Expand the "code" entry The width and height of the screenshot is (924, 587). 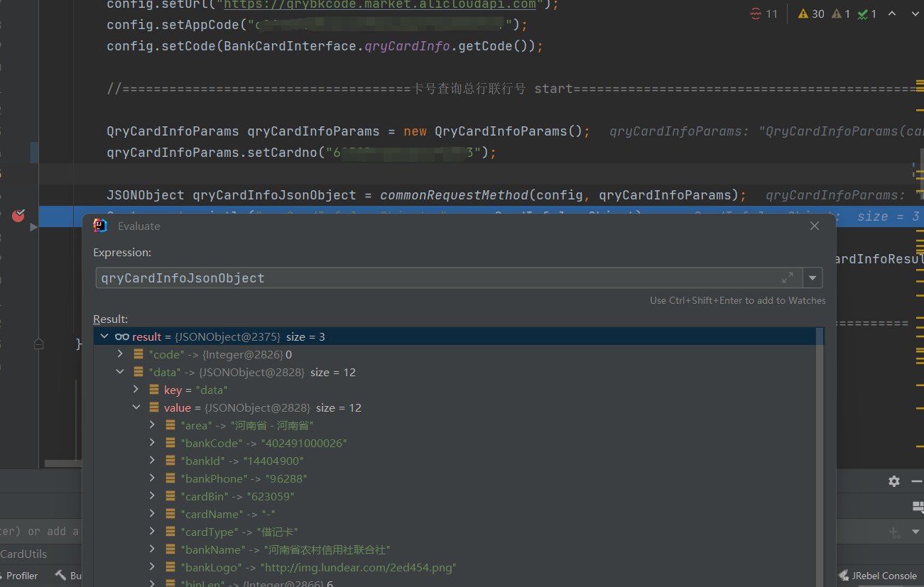pos(120,354)
